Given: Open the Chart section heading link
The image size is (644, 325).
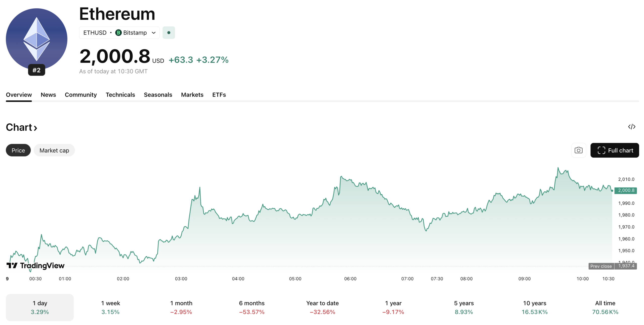Looking at the screenshot, I should pos(22,127).
